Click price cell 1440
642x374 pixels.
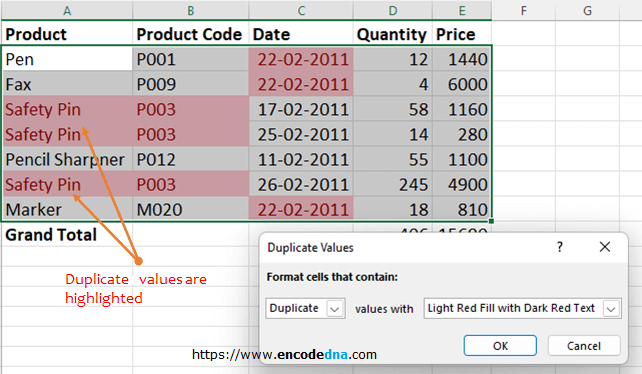(462, 59)
